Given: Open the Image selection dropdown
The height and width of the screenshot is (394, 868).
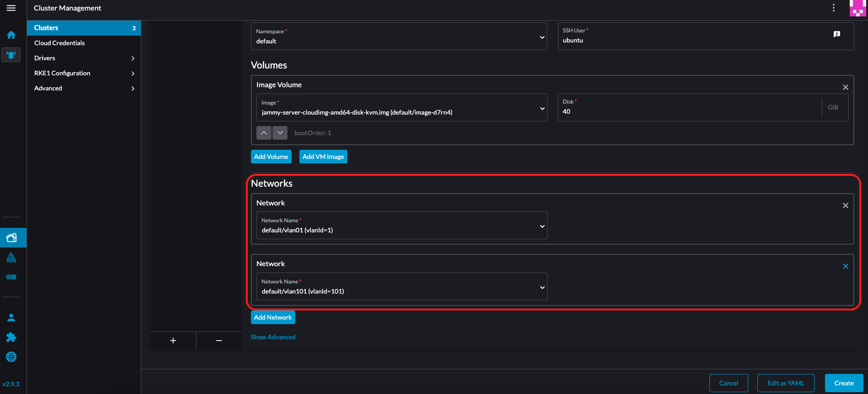Looking at the screenshot, I should point(401,108).
